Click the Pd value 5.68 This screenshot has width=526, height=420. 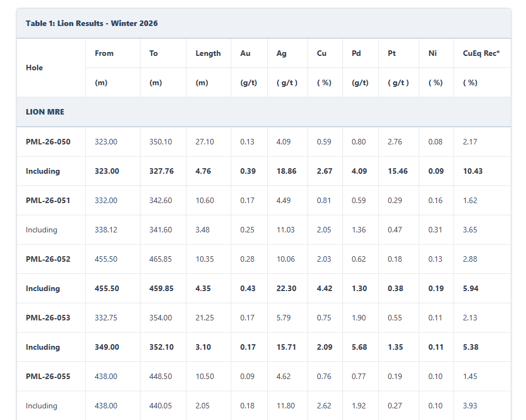[x=359, y=347]
